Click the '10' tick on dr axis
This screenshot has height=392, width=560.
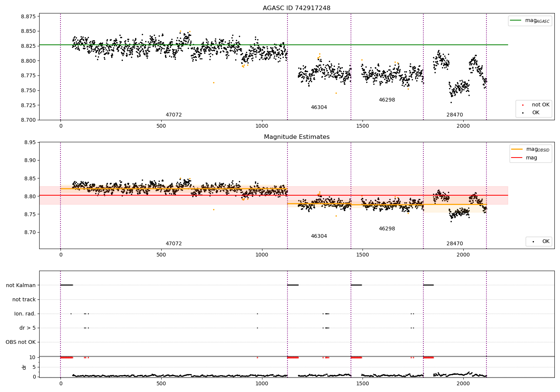(32, 358)
